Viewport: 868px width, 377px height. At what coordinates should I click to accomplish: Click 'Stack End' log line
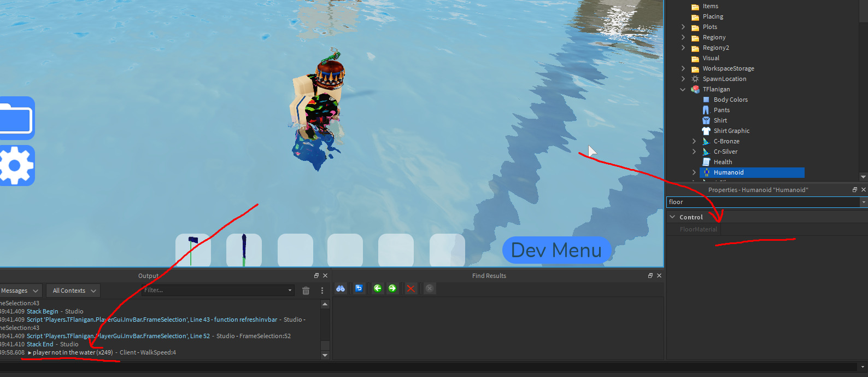(40, 344)
